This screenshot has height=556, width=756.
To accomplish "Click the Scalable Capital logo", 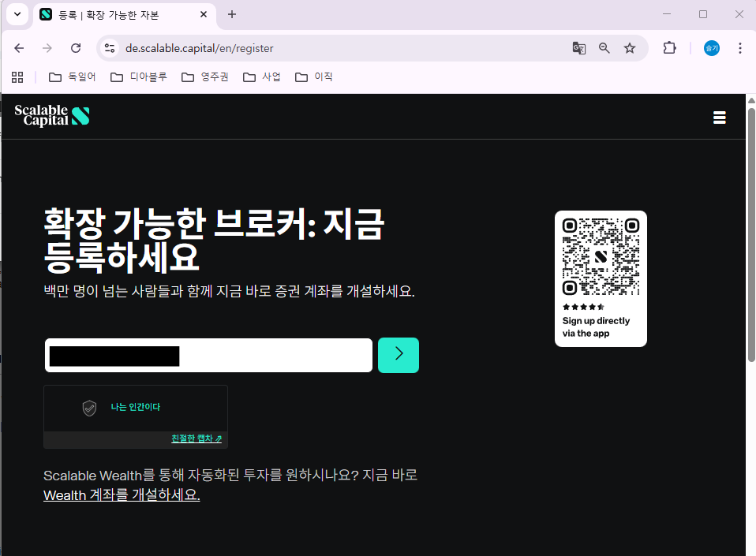I will tap(52, 116).
